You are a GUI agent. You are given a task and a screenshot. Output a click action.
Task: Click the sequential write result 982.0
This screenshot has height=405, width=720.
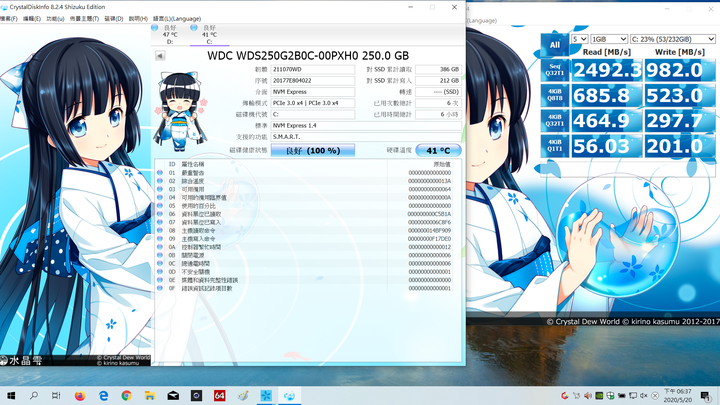(680, 70)
